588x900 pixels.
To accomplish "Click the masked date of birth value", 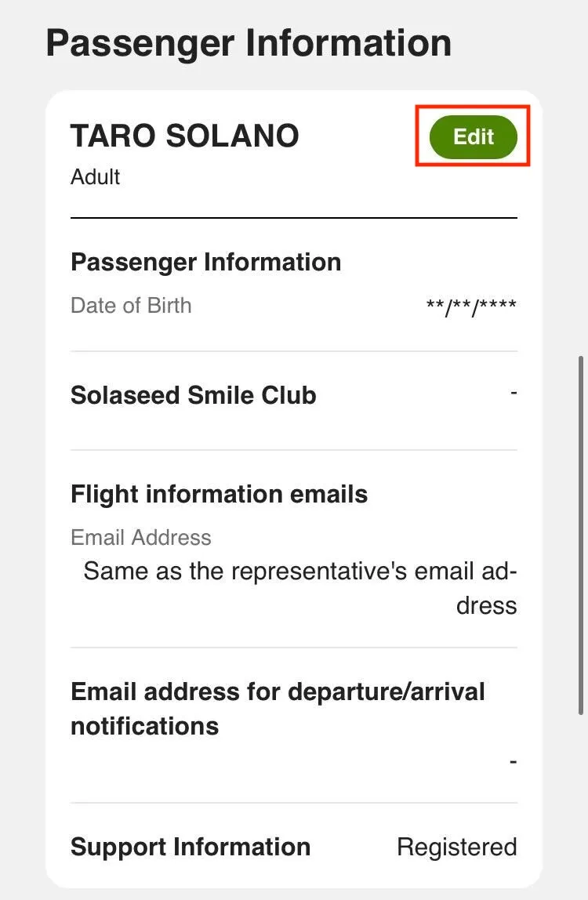I will 471,307.
